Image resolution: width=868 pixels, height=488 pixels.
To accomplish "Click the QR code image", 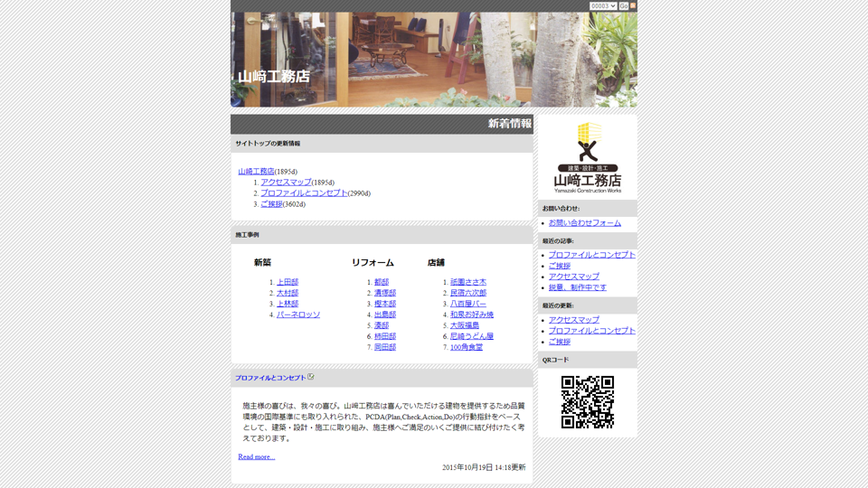I will [588, 402].
